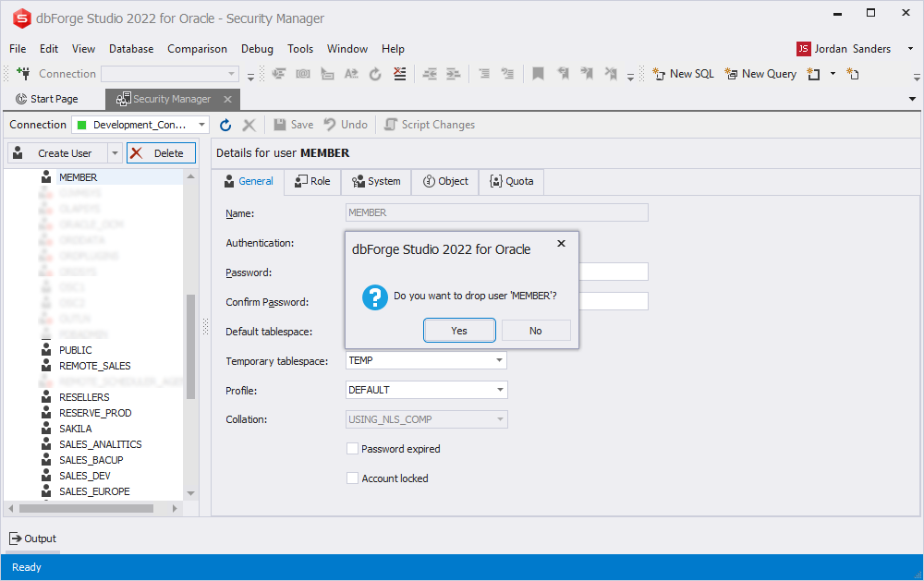Viewport: 924px width, 581px height.
Task: Click the Create User button
Action: click(x=57, y=153)
